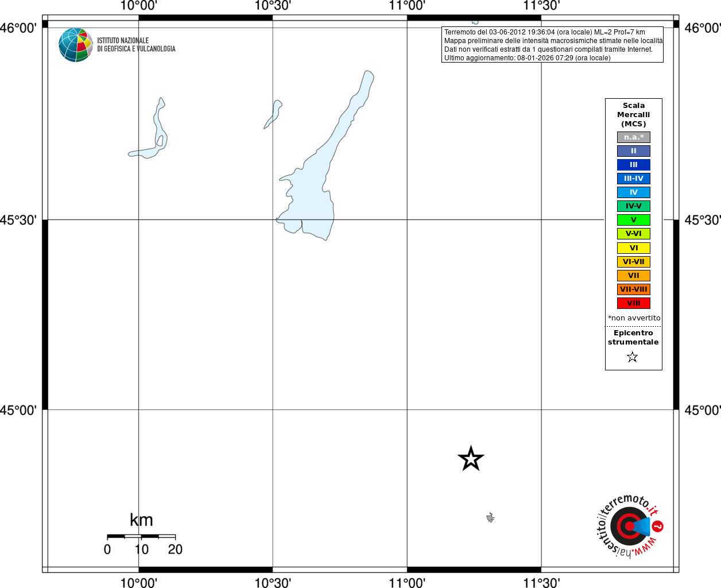The height and width of the screenshot is (588, 721).
Task: Click the epicenter star on the map
Action: (471, 459)
